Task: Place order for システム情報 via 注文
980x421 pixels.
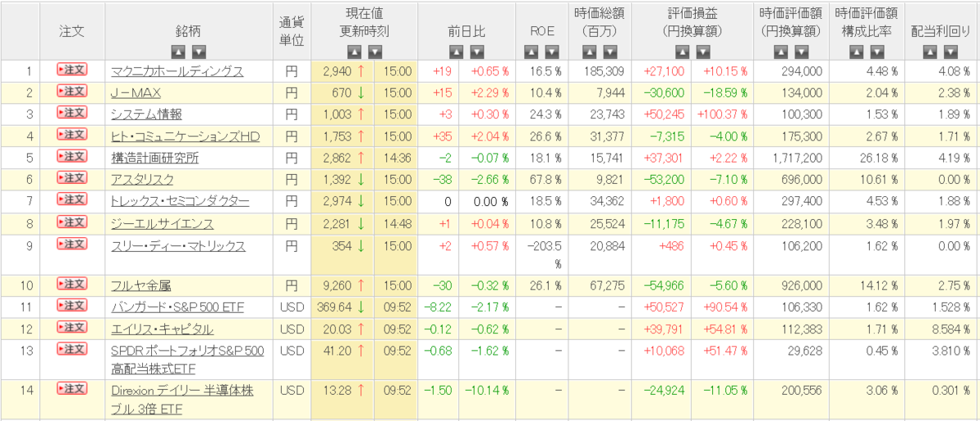Action: click(72, 113)
